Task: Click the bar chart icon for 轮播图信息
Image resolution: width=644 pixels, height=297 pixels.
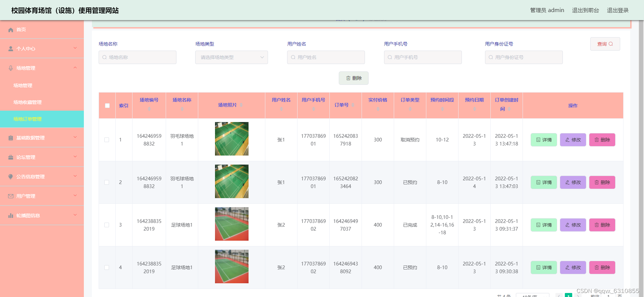Action: [x=11, y=216]
